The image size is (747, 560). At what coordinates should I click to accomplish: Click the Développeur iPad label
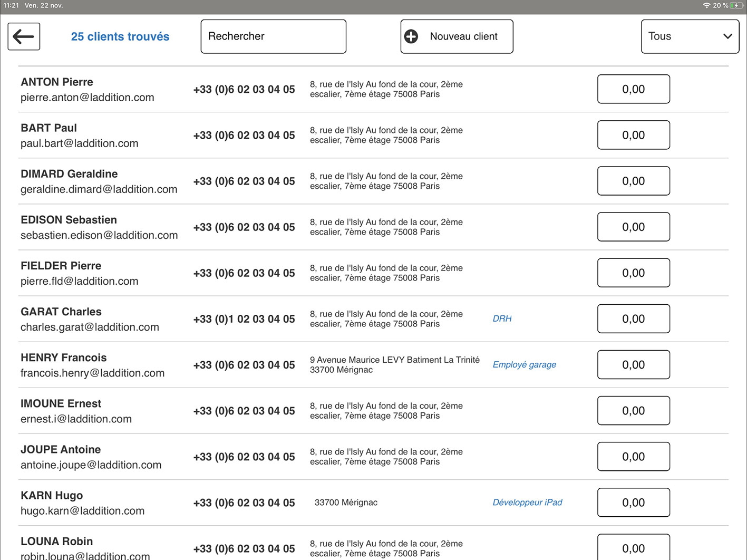point(527,502)
